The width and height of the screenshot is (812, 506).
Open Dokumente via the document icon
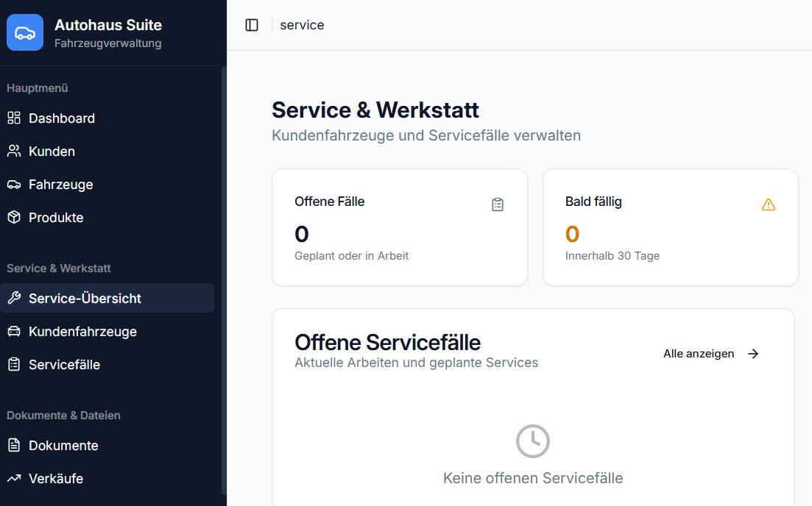[x=15, y=445]
